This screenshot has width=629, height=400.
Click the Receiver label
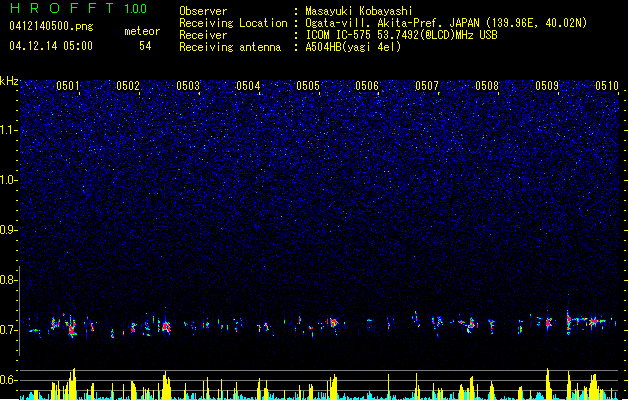pos(203,35)
